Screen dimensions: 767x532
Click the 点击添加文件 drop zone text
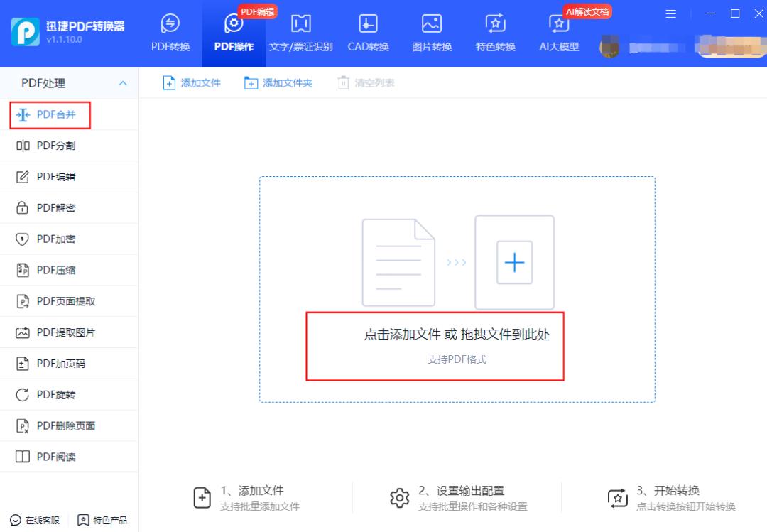[457, 335]
